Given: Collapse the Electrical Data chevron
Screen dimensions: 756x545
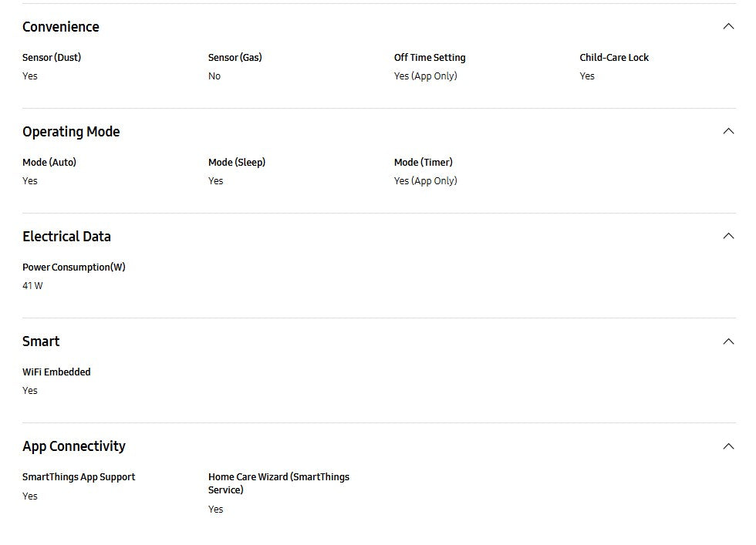Looking at the screenshot, I should click(728, 237).
